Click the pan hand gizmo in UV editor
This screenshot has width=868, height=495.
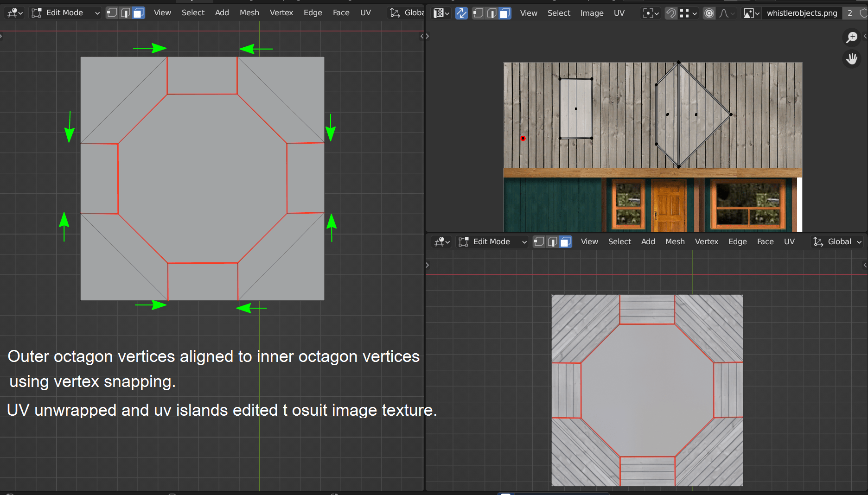pos(852,59)
